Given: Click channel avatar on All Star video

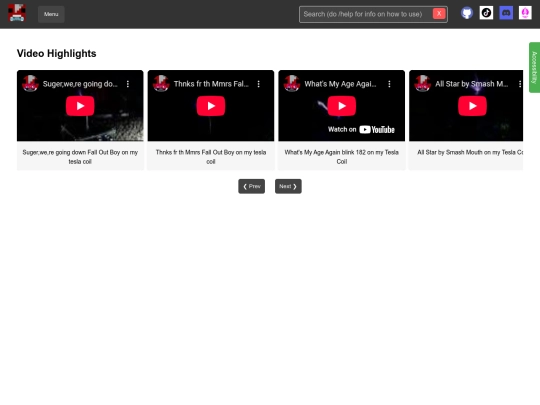Looking at the screenshot, I should pos(422,84).
